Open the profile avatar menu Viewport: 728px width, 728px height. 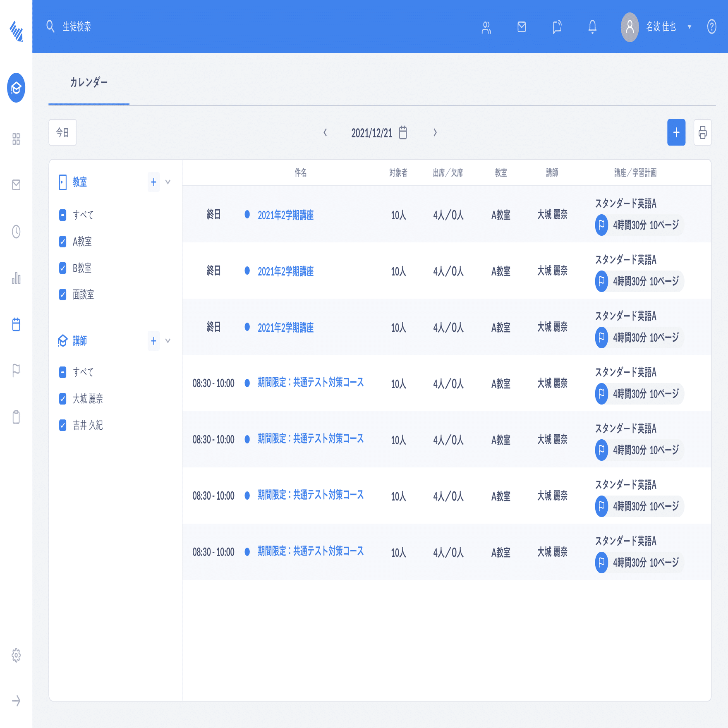[x=630, y=27]
